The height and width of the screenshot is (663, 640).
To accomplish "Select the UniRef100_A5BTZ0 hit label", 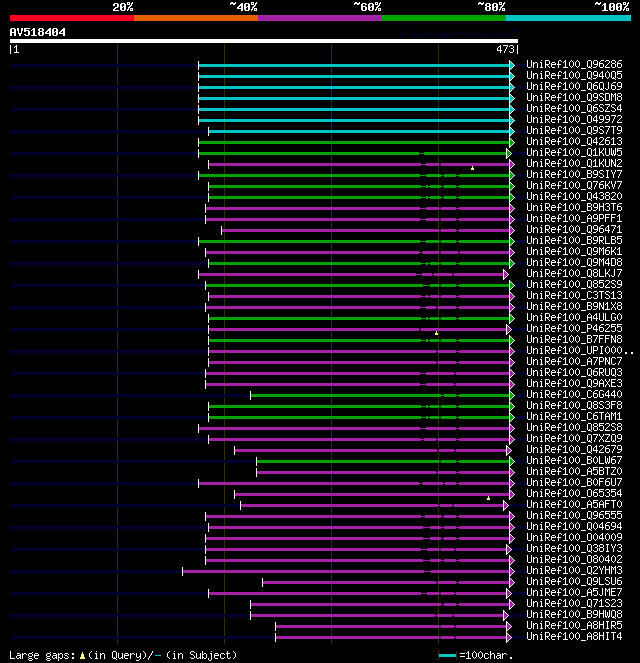I will click(x=574, y=471).
